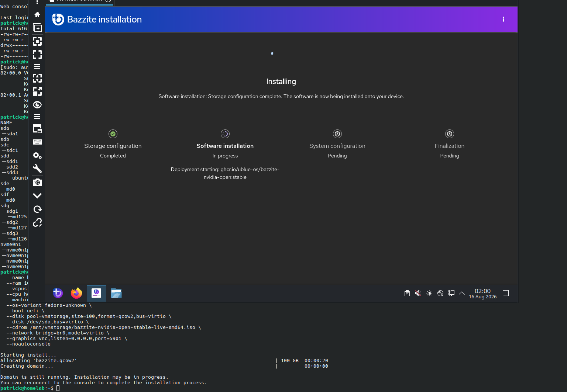The image size is (567, 392).
Task: Click the Installing heading
Action: [281, 81]
